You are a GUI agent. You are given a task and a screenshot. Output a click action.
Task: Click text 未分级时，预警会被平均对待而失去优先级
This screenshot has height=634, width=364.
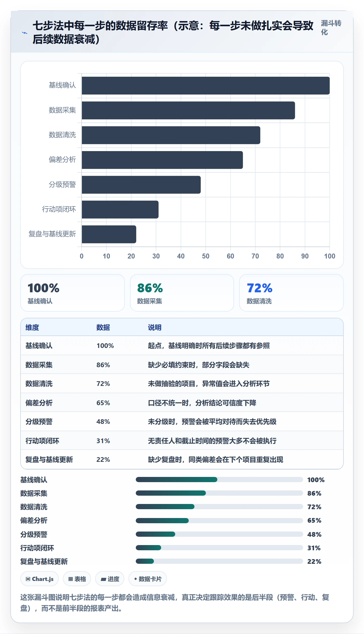coord(212,422)
